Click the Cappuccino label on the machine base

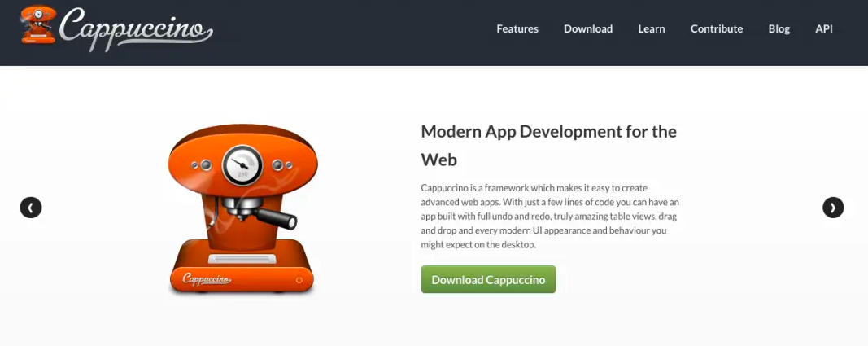point(206,278)
